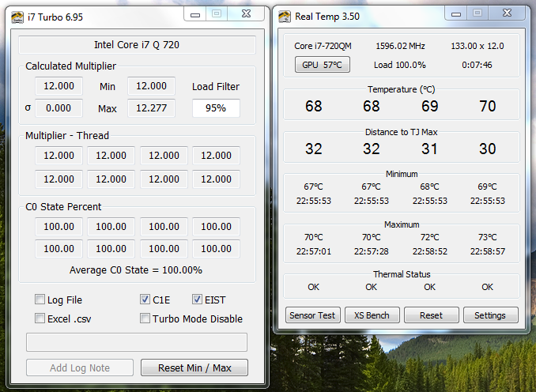Minimize the Real Temp window
The image size is (536, 392).
(456, 13)
